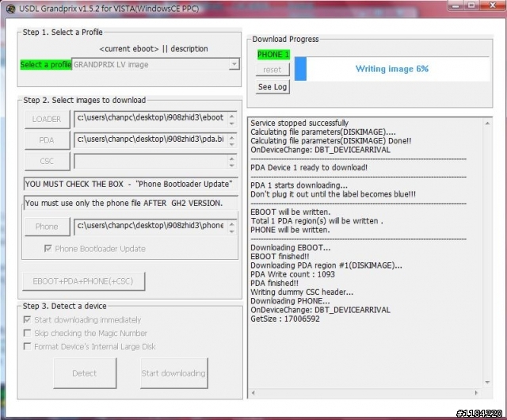Click log line 'Service stopped successfully'
Image resolution: width=507 pixels, height=420 pixels.
tap(299, 123)
